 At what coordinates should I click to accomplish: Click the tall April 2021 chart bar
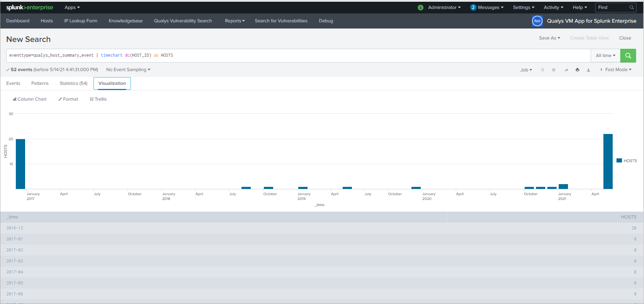pyautogui.click(x=608, y=161)
